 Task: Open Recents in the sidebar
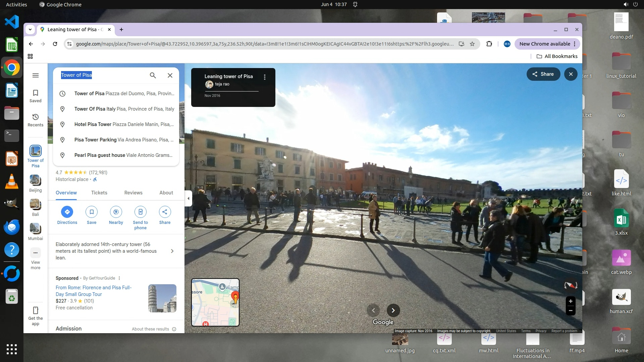click(x=36, y=120)
